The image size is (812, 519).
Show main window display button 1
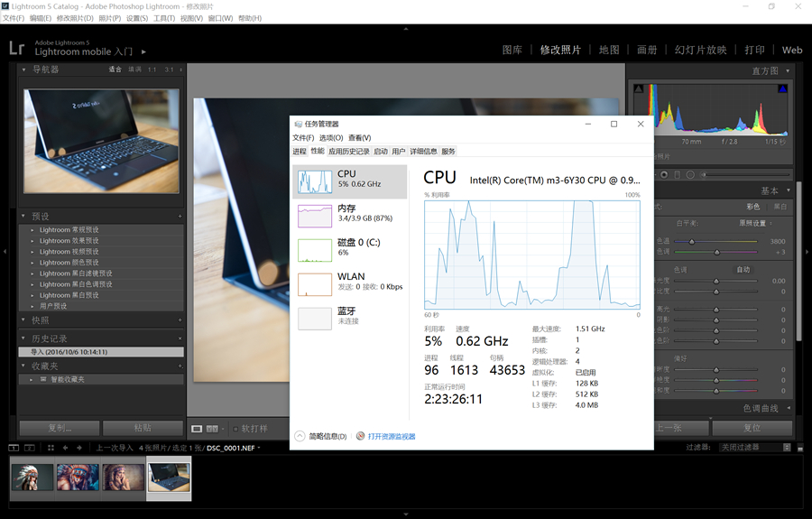14,448
